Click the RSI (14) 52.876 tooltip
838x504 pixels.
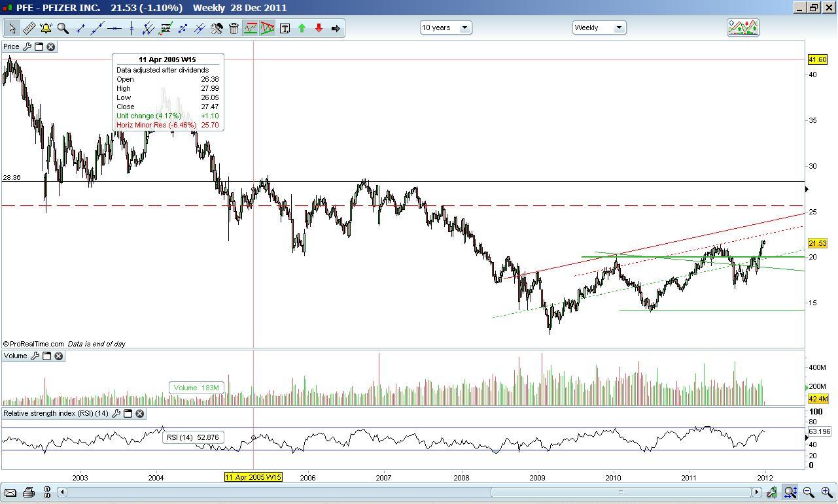[193, 437]
